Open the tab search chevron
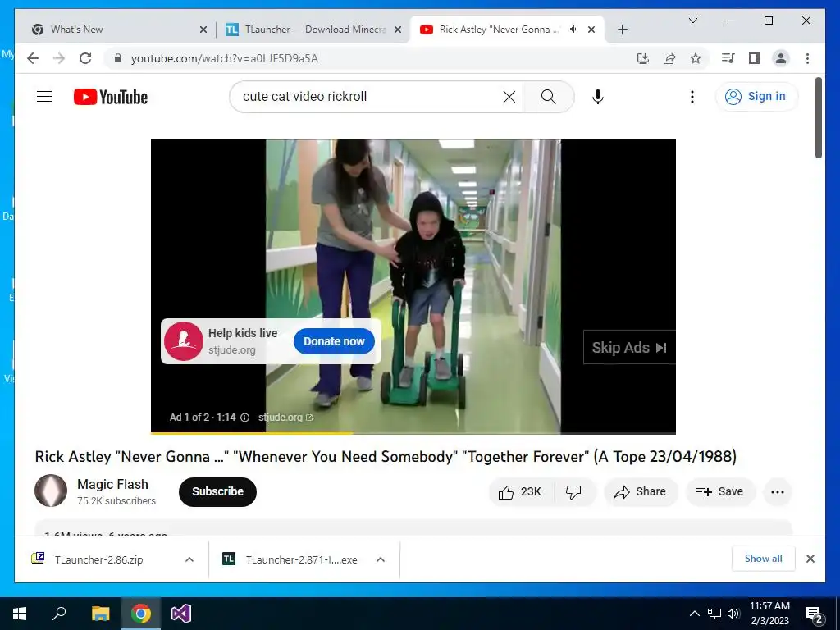This screenshot has width=840, height=630. point(692,21)
